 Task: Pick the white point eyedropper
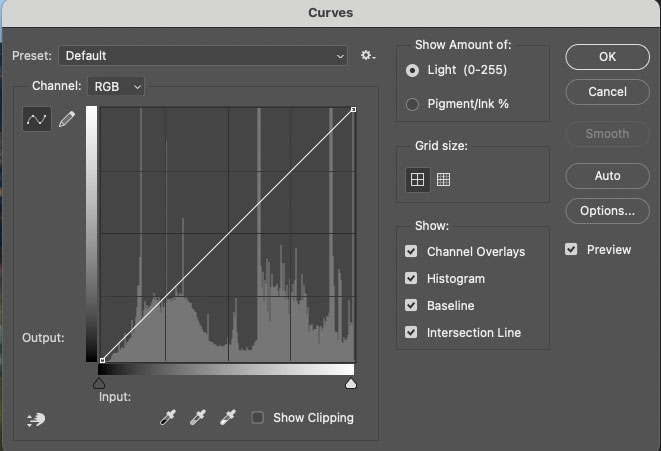pyautogui.click(x=228, y=417)
